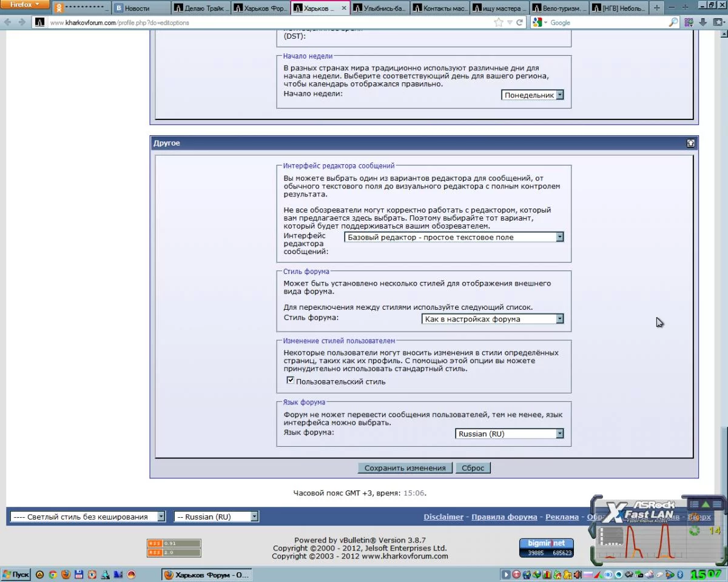This screenshot has height=582, width=728.
Task: Collapse the Другое section with header icon
Action: [690, 143]
